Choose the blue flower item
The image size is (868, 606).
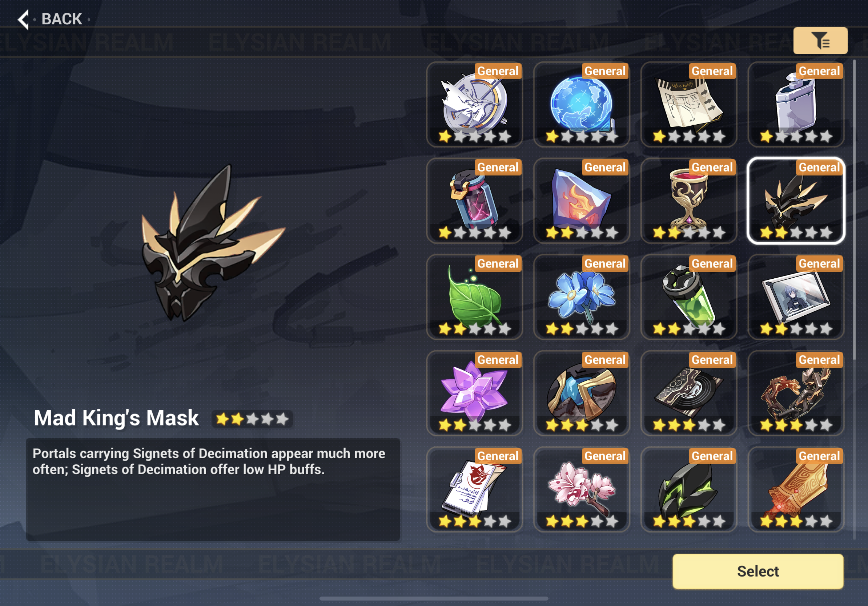(x=582, y=297)
